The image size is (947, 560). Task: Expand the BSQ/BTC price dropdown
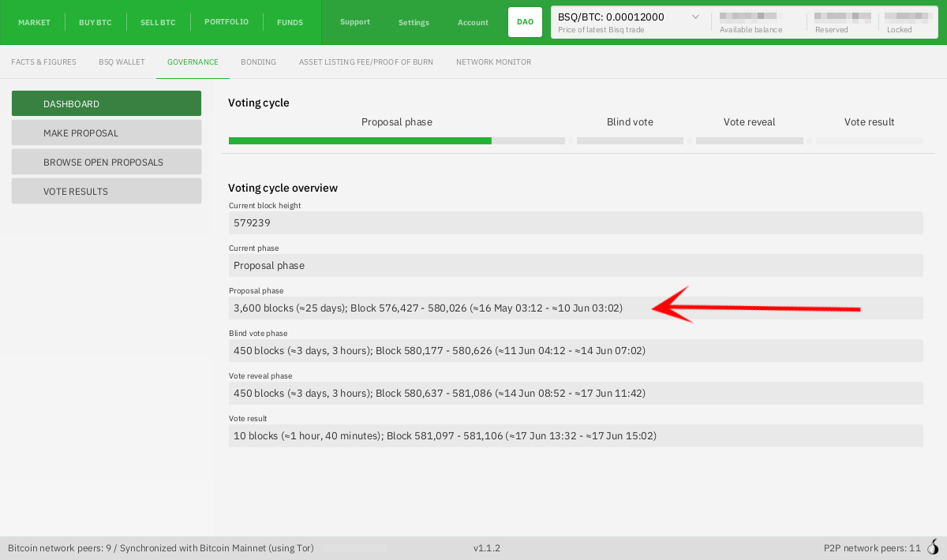[x=695, y=17]
